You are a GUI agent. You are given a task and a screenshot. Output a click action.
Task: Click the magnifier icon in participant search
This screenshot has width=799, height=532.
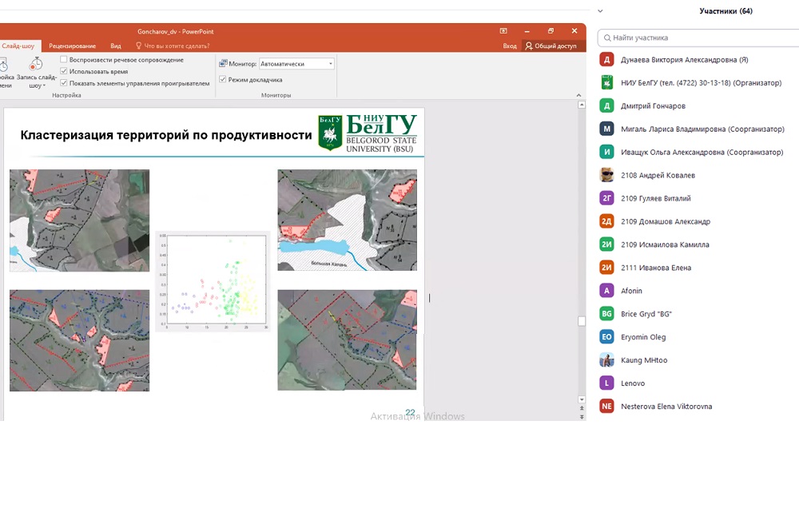(x=608, y=38)
